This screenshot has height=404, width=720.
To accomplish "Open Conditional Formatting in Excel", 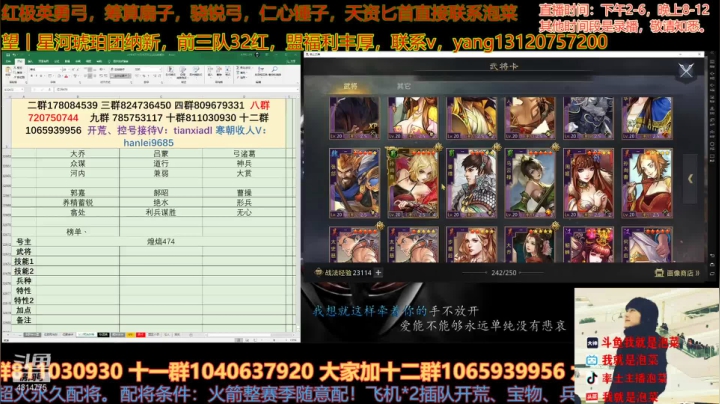I will coord(170,71).
